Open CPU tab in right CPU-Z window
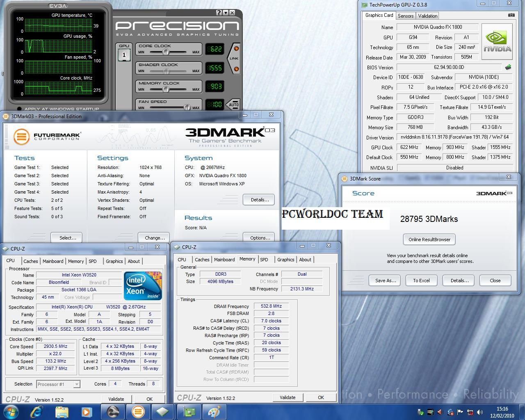The width and height of the screenshot is (525, 420). coord(182,260)
